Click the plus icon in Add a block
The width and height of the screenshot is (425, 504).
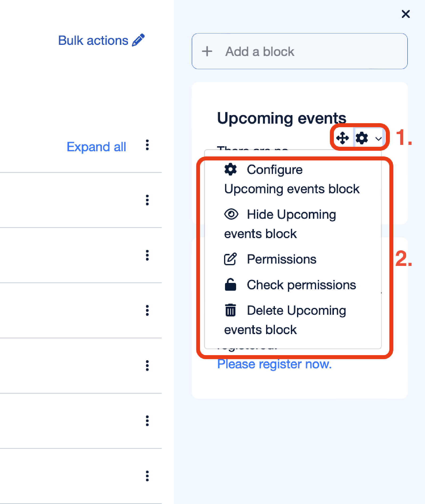click(x=207, y=51)
